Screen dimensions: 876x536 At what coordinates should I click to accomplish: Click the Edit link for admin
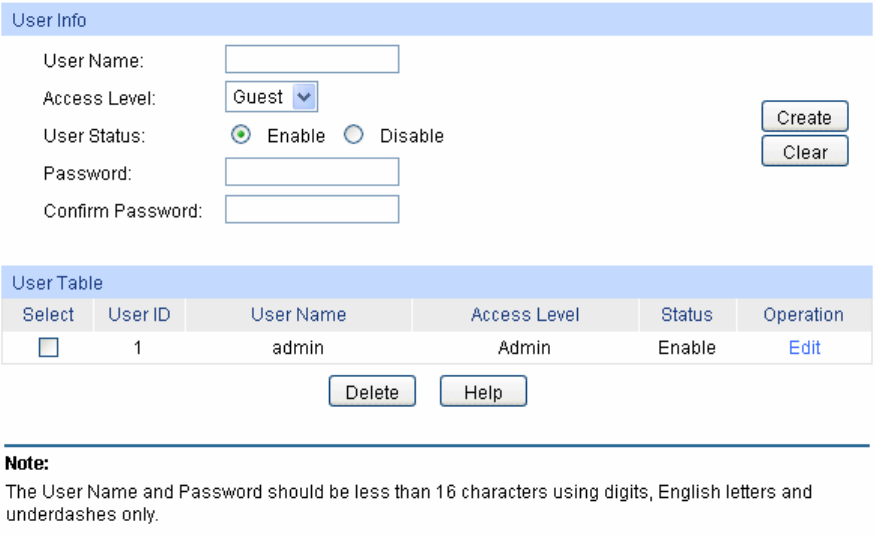tap(804, 348)
